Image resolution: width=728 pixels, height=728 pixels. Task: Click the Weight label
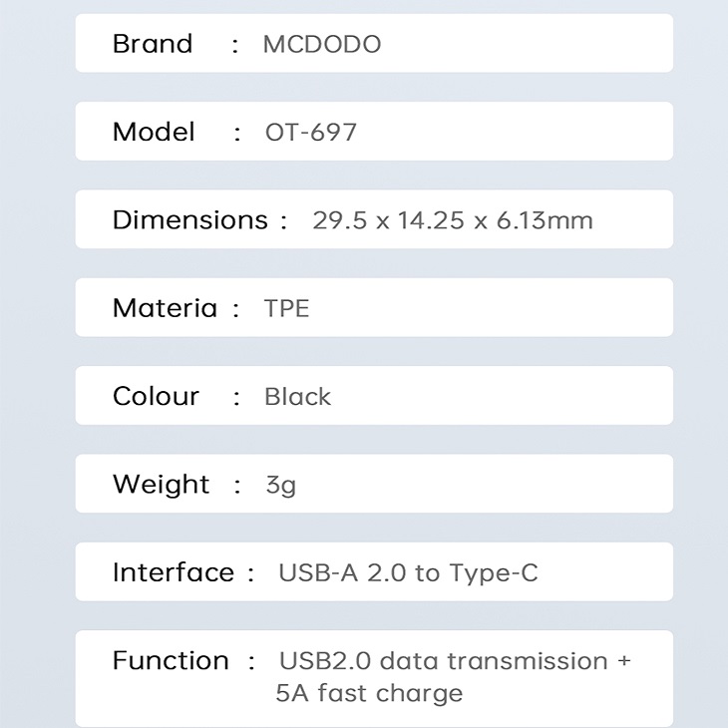click(161, 485)
